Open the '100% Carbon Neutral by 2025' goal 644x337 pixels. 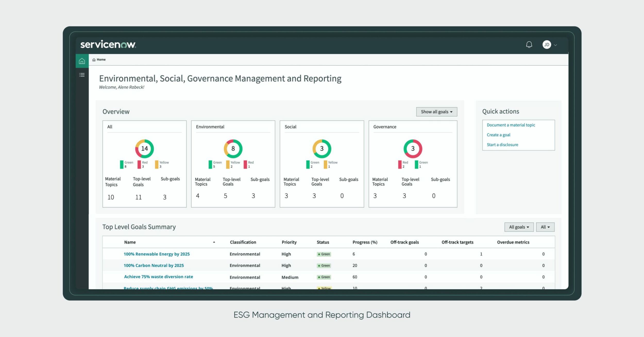154,265
